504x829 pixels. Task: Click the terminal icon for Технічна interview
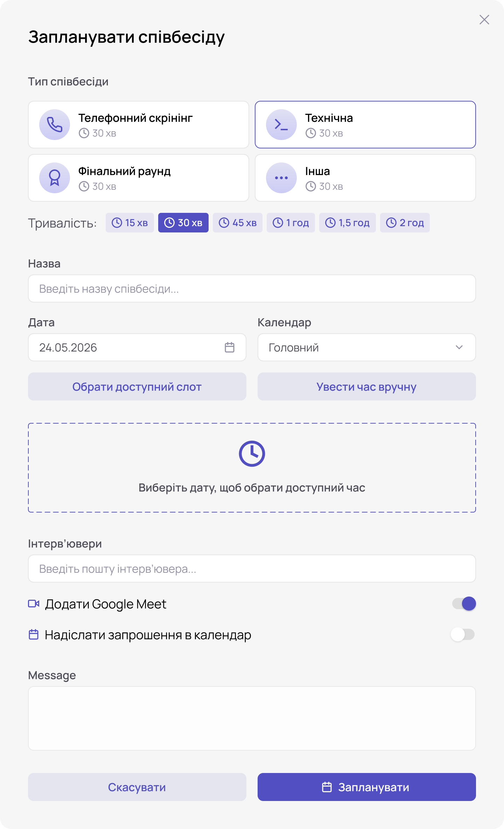pos(281,125)
